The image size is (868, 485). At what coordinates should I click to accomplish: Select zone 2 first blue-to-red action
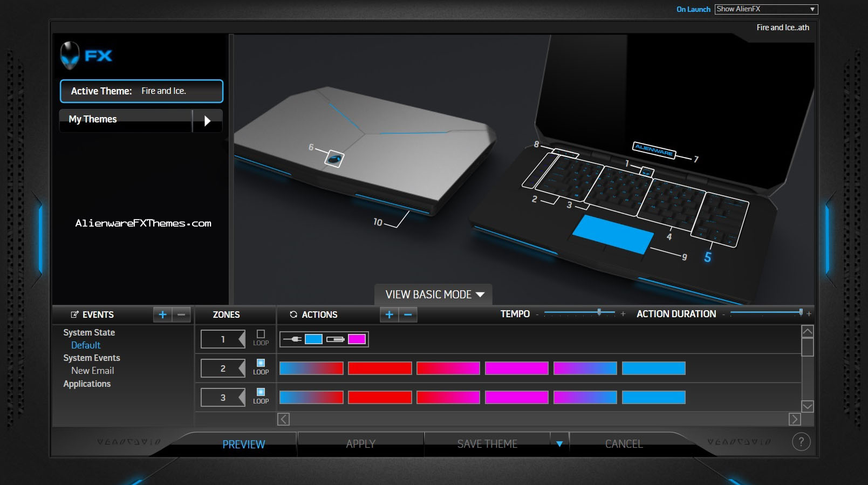tap(311, 368)
